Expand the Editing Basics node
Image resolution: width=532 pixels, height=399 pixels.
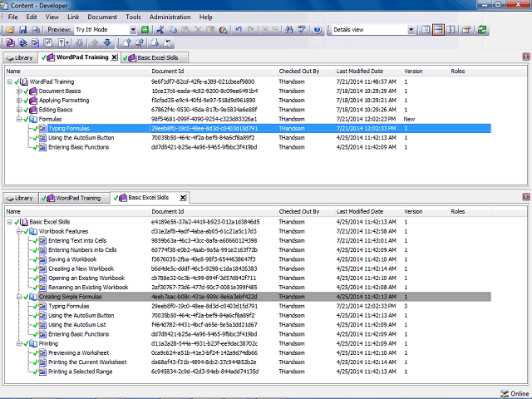tap(19, 110)
